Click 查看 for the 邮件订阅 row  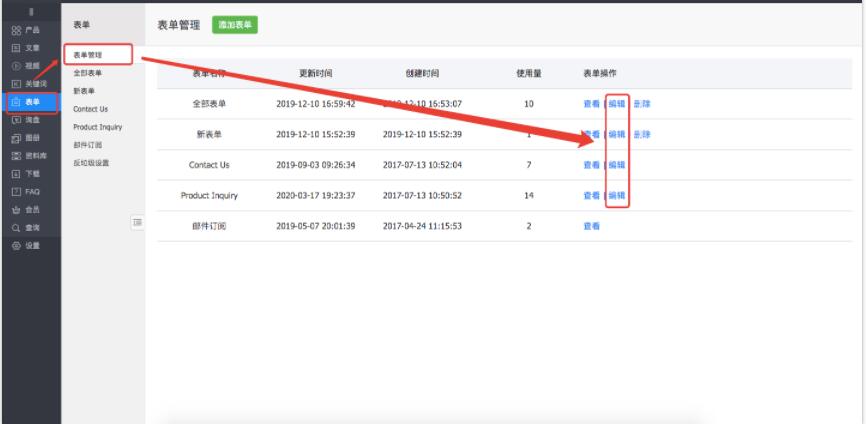pyautogui.click(x=592, y=226)
